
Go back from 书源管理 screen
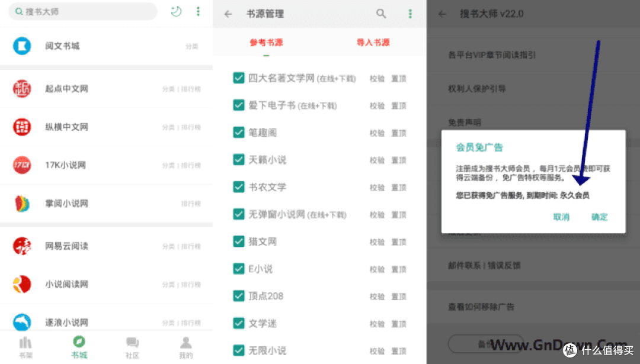click(228, 14)
